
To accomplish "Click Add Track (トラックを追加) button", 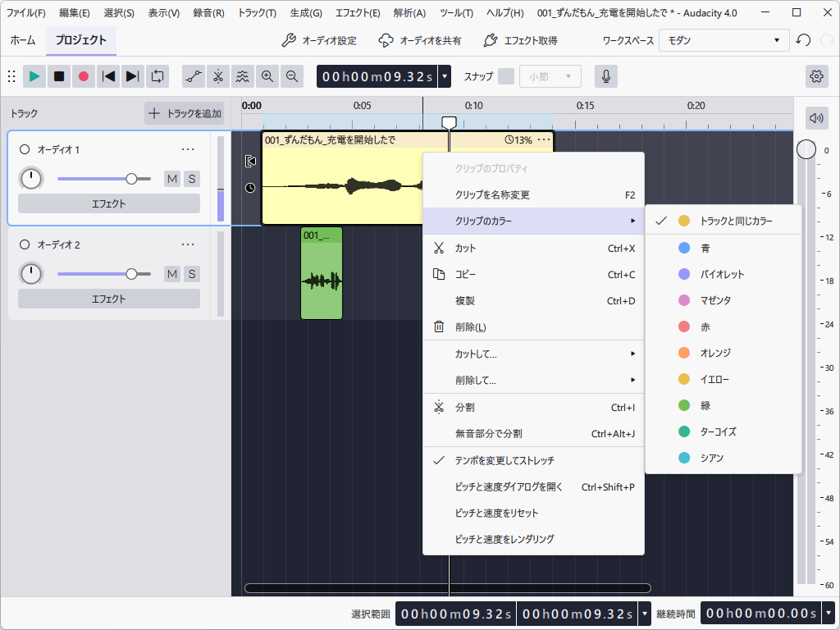I will click(x=185, y=113).
